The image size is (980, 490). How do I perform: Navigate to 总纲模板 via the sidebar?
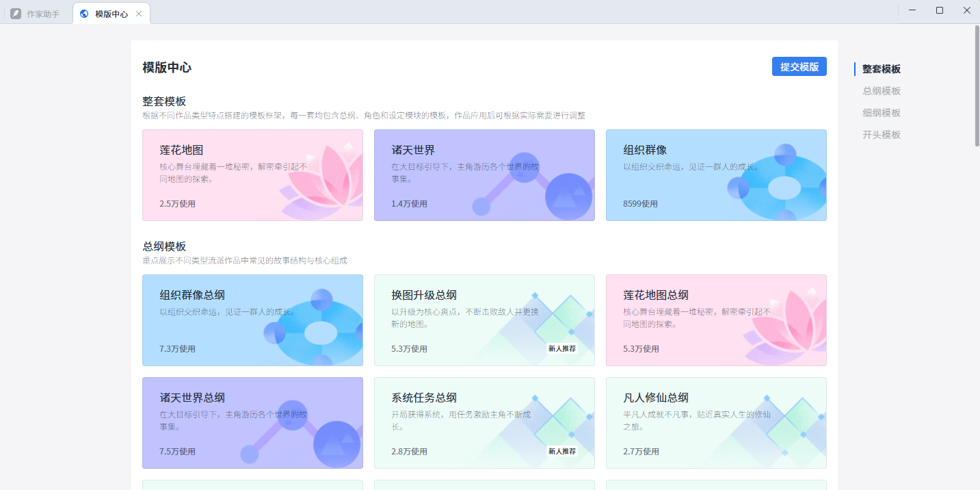881,90
